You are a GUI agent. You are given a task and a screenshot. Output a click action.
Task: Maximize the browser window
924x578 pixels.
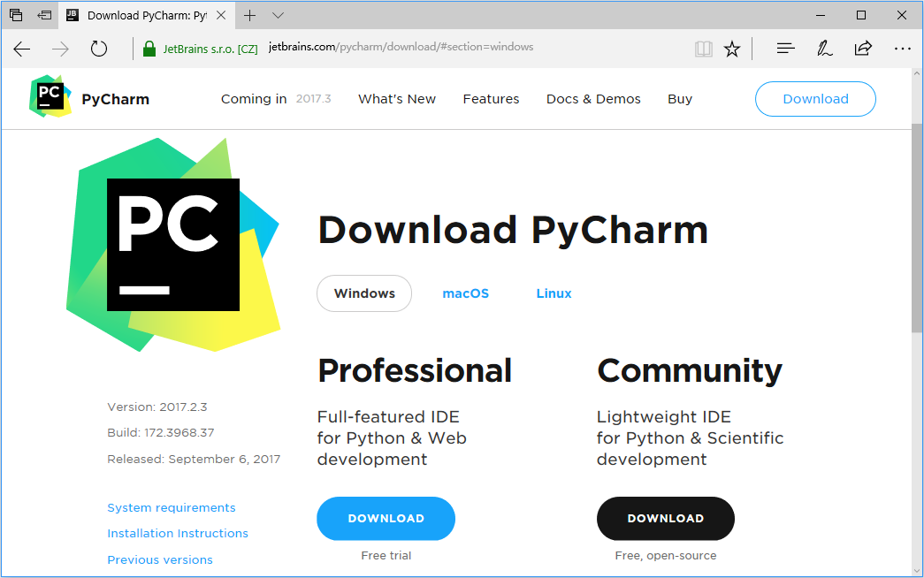[x=861, y=15]
